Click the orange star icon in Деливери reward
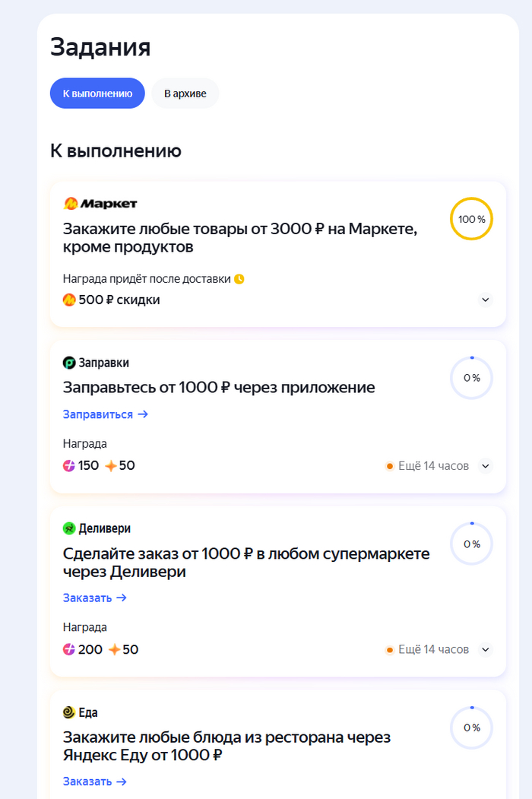This screenshot has height=799, width=532. [x=112, y=650]
